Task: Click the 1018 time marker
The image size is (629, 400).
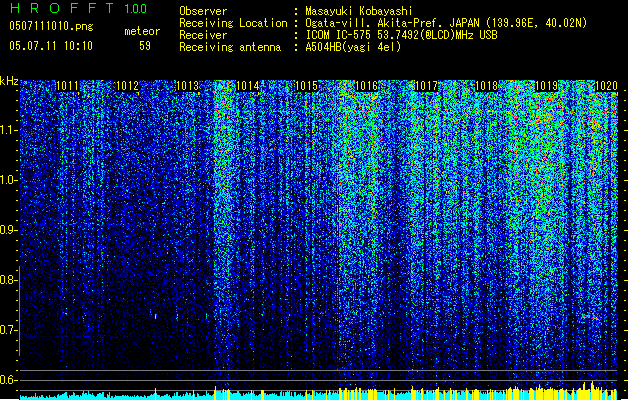Action: [x=486, y=86]
